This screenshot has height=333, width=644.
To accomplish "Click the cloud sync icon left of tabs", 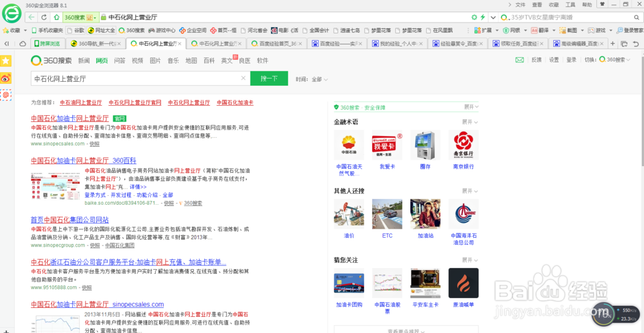I will tap(23, 44).
